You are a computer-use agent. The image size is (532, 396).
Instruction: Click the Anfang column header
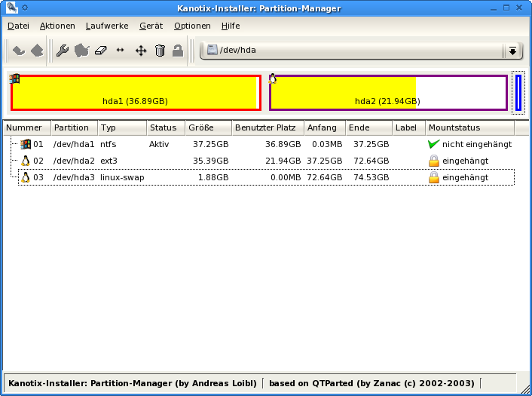(x=325, y=127)
